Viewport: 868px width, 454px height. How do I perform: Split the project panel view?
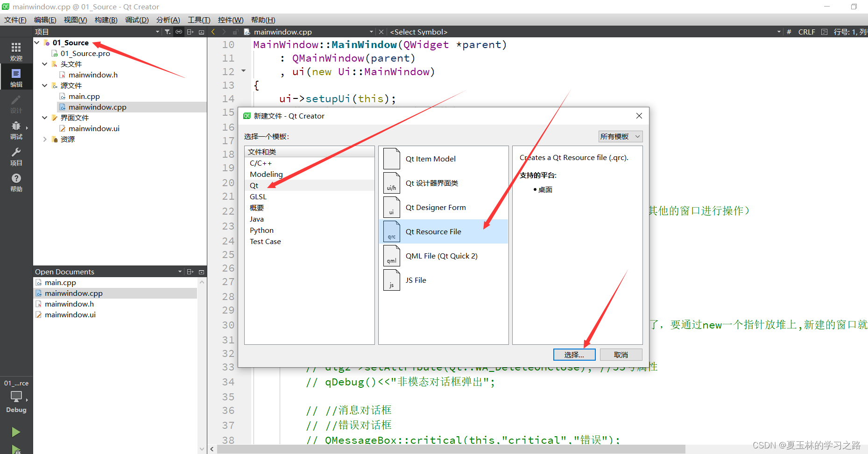click(x=190, y=32)
